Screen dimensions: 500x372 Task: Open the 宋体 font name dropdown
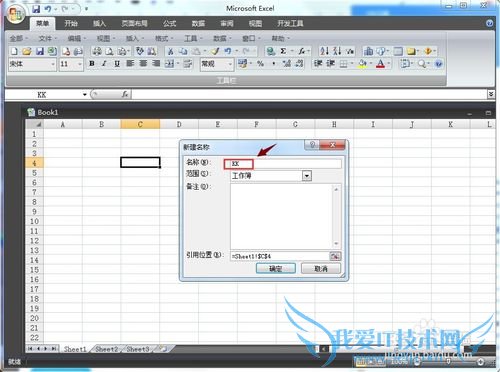[x=53, y=64]
